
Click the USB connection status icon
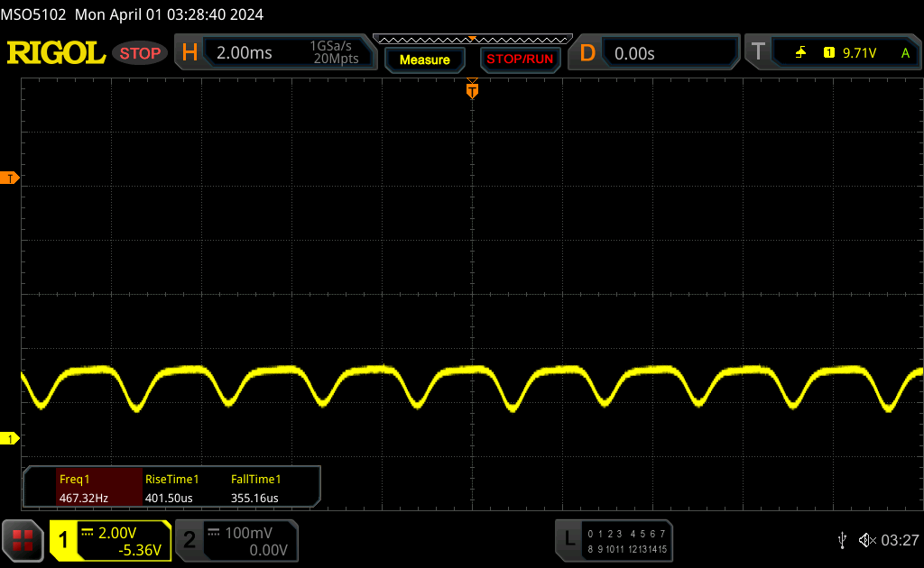(x=842, y=540)
